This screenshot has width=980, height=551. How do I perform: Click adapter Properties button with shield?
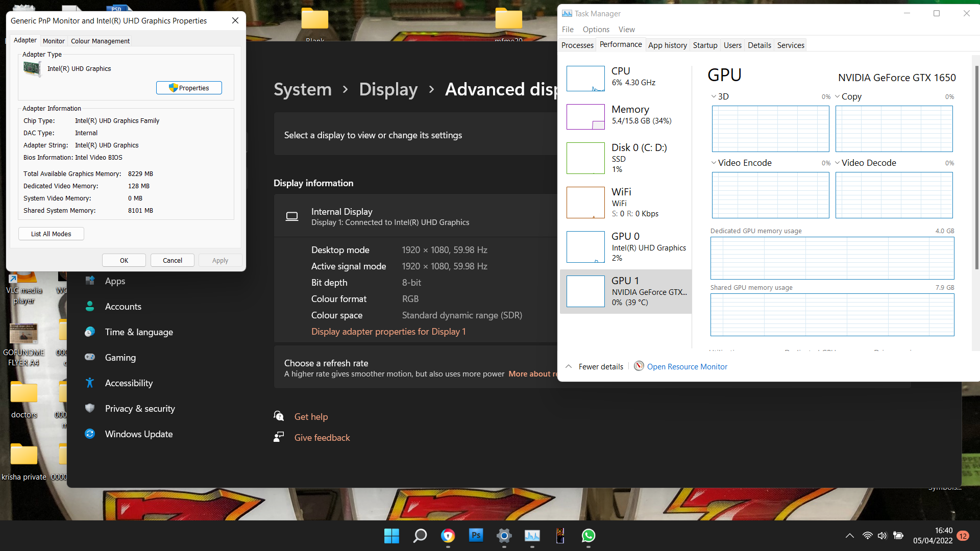point(189,88)
